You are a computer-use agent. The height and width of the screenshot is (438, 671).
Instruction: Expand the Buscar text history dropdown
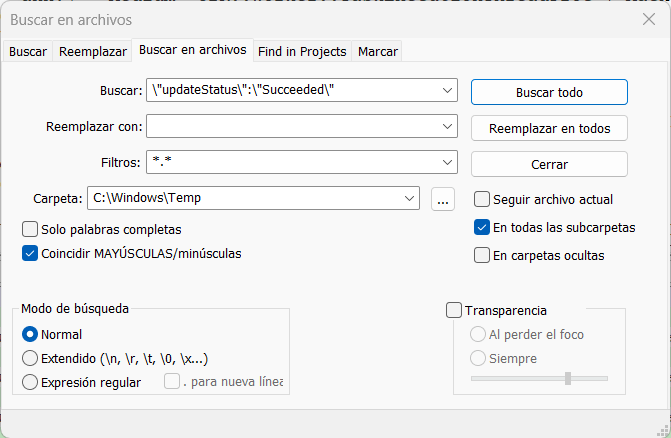pyautogui.click(x=446, y=92)
